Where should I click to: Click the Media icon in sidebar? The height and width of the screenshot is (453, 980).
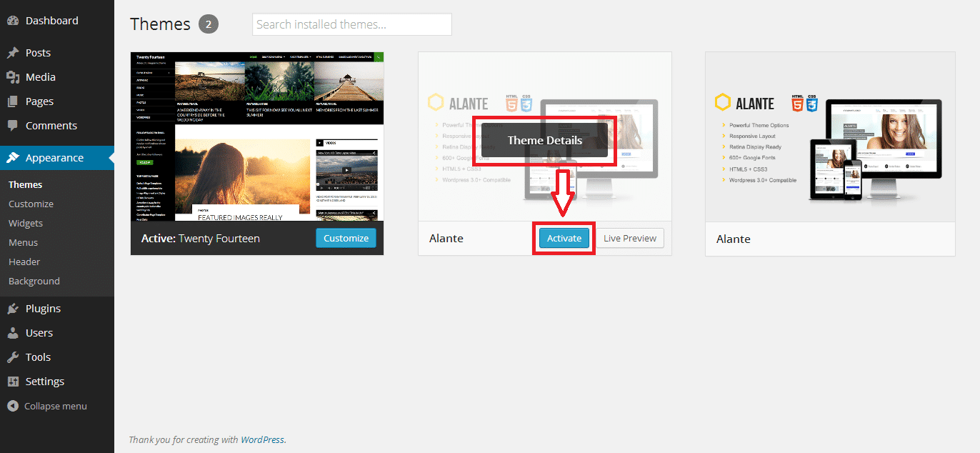13,77
